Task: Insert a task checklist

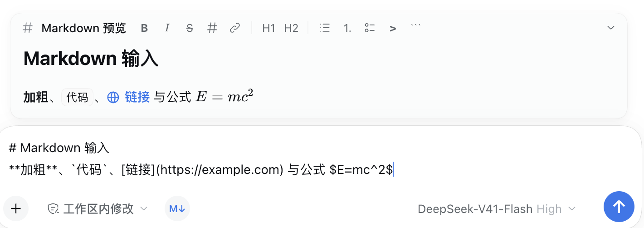Action: pos(370,28)
